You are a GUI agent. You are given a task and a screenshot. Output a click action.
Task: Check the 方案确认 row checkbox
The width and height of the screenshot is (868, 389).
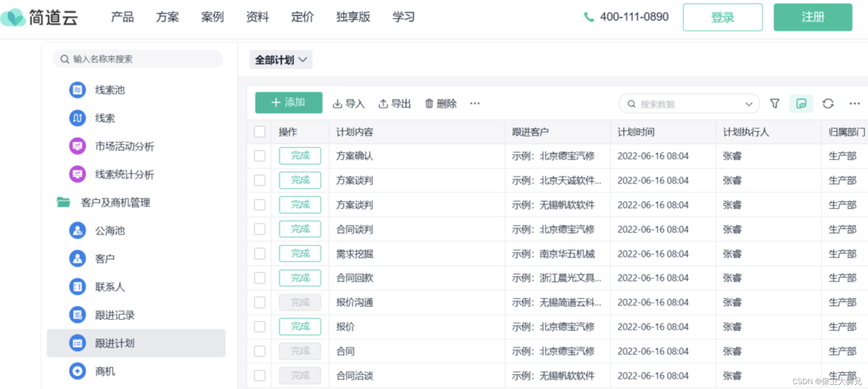[260, 156]
